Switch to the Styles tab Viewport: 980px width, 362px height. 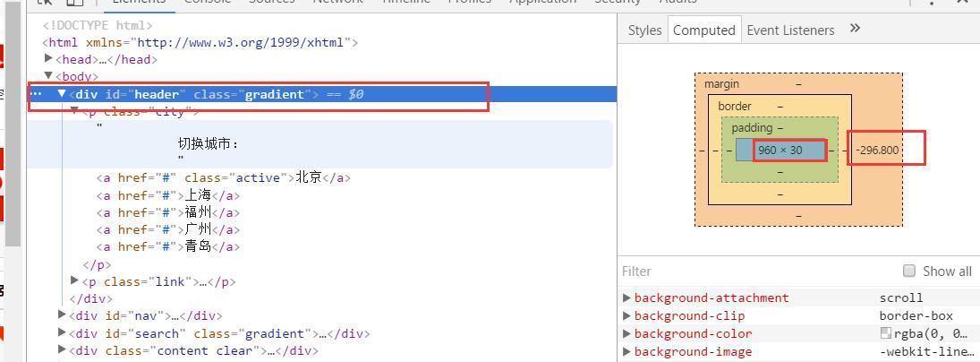click(x=644, y=30)
